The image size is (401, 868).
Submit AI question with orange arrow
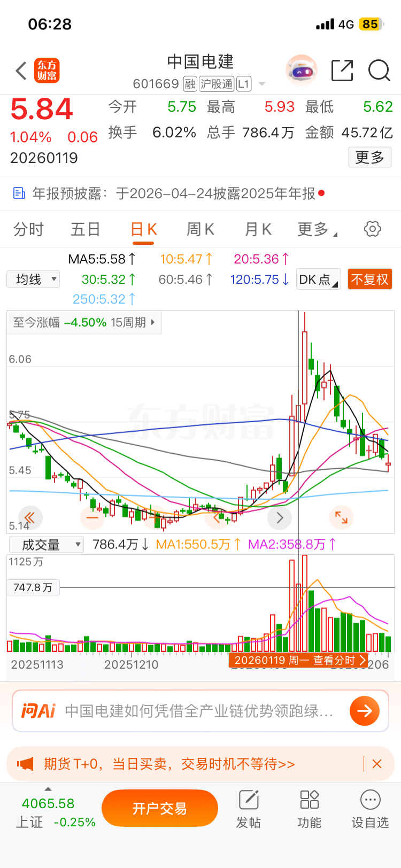(365, 710)
